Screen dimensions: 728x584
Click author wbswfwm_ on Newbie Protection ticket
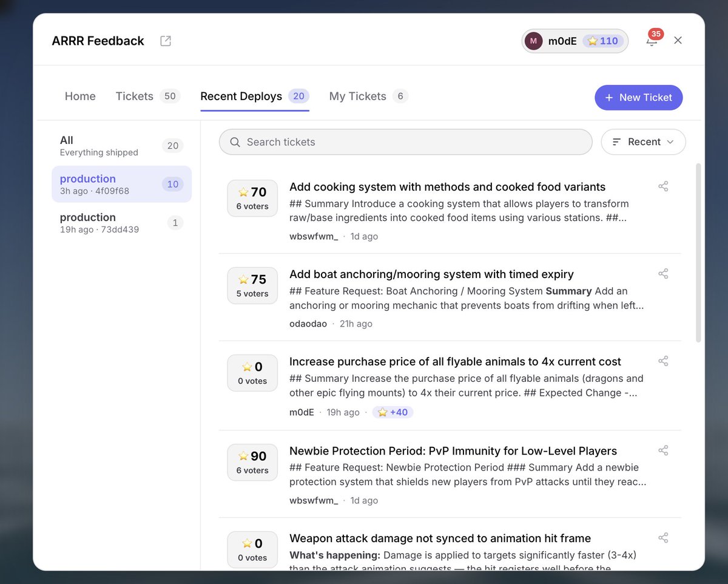(314, 500)
